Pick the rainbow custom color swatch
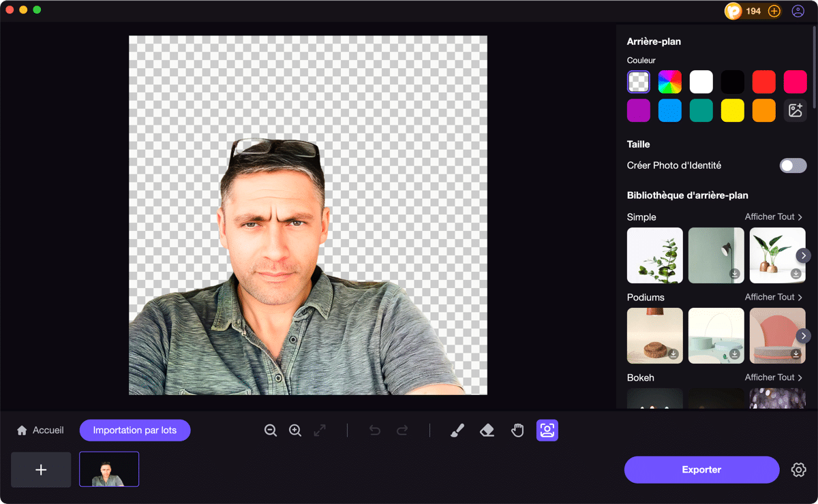This screenshot has width=818, height=504. point(670,82)
